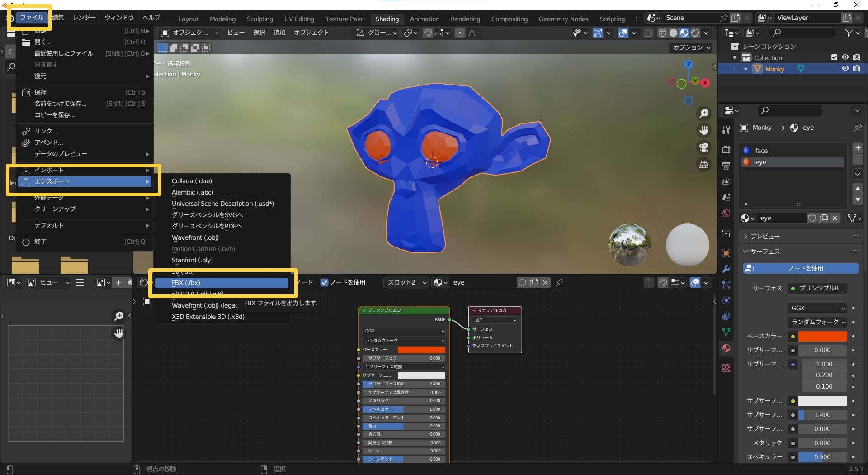Click base color orange swatch in properties
Image resolution: width=868 pixels, height=475 pixels.
(822, 336)
